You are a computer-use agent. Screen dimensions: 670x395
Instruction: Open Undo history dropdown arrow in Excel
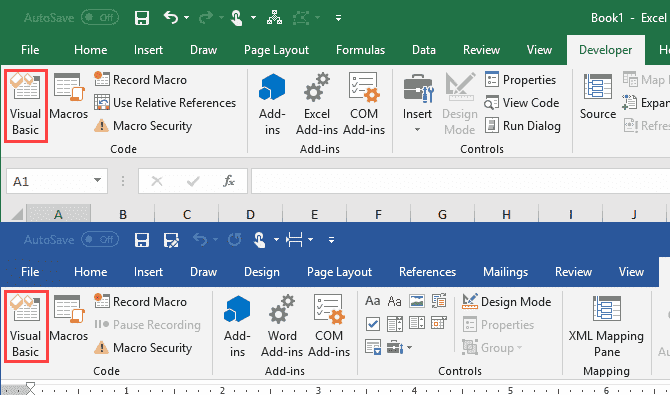pos(186,18)
